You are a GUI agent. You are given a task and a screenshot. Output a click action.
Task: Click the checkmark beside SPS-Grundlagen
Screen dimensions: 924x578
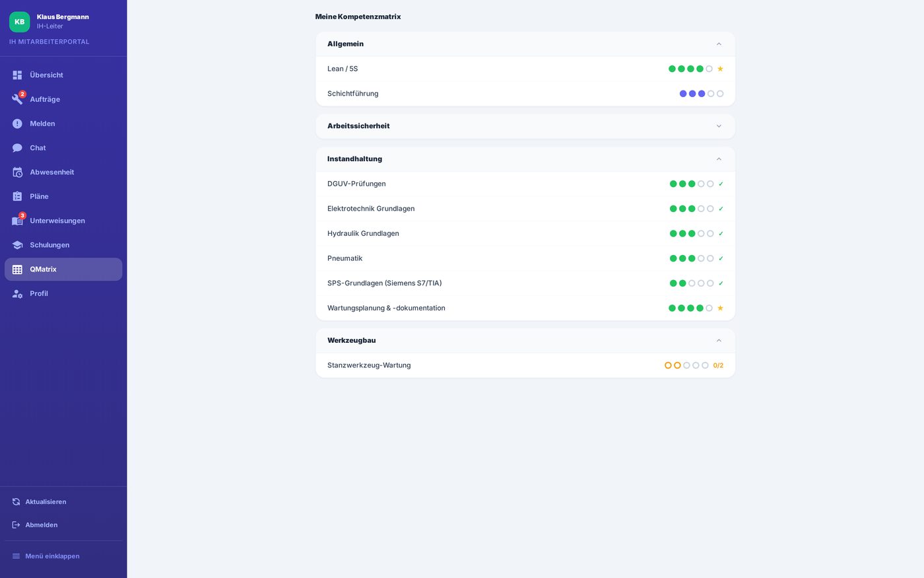pyautogui.click(x=721, y=283)
